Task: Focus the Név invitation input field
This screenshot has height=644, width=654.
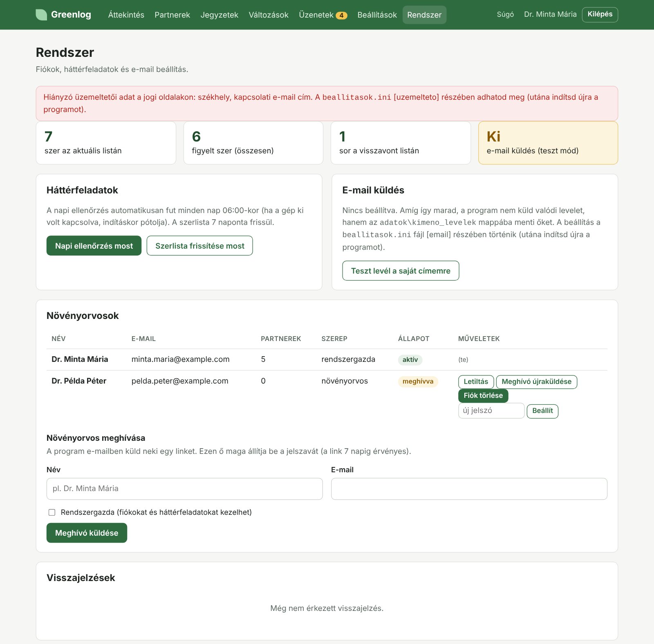Action: (184, 489)
